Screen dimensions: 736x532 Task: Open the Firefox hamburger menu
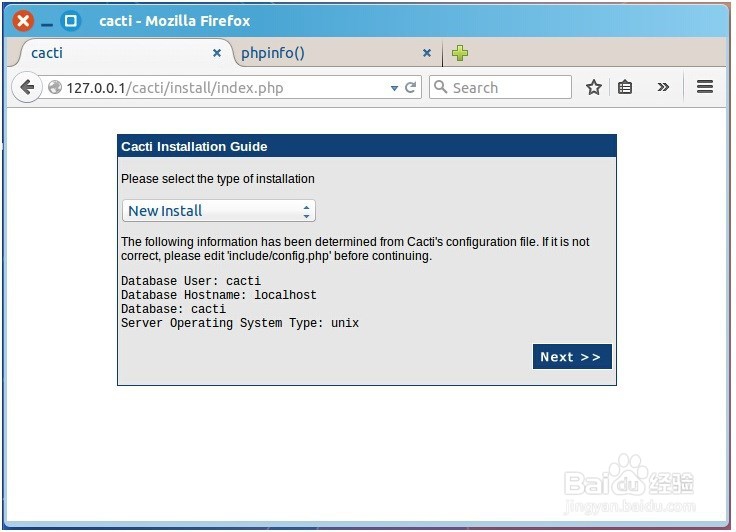[705, 87]
